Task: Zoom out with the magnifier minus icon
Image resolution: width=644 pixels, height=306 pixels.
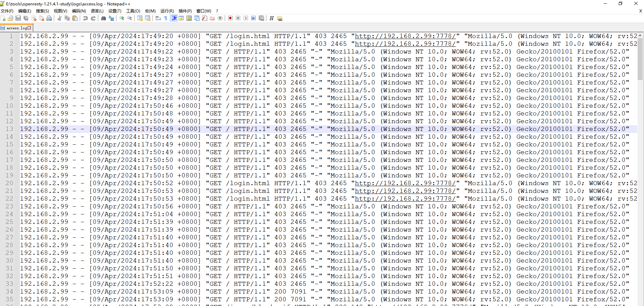Action: click(x=130, y=18)
